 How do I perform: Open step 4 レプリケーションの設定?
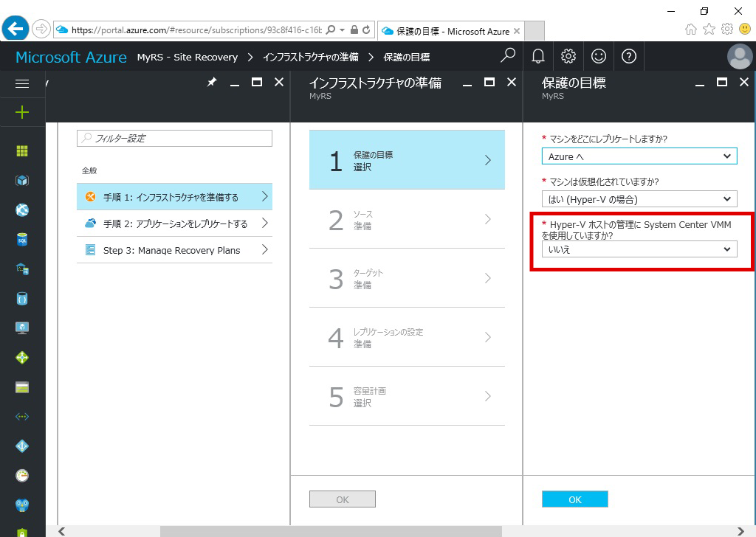(407, 337)
